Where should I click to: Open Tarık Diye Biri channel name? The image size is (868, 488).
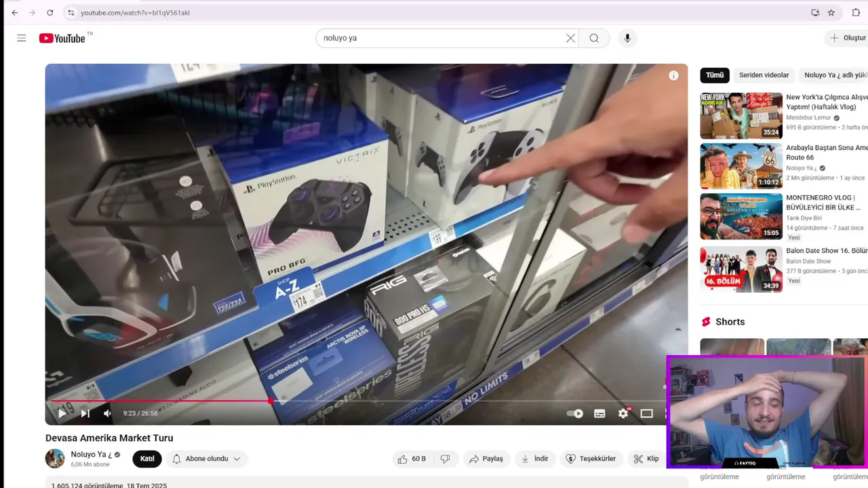804,218
